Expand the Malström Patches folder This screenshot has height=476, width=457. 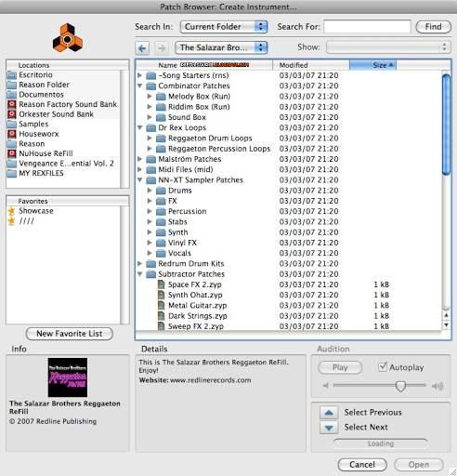pos(140,159)
